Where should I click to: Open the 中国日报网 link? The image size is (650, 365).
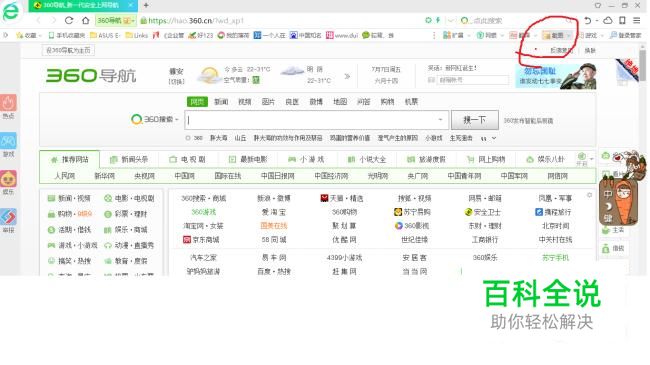277,176
